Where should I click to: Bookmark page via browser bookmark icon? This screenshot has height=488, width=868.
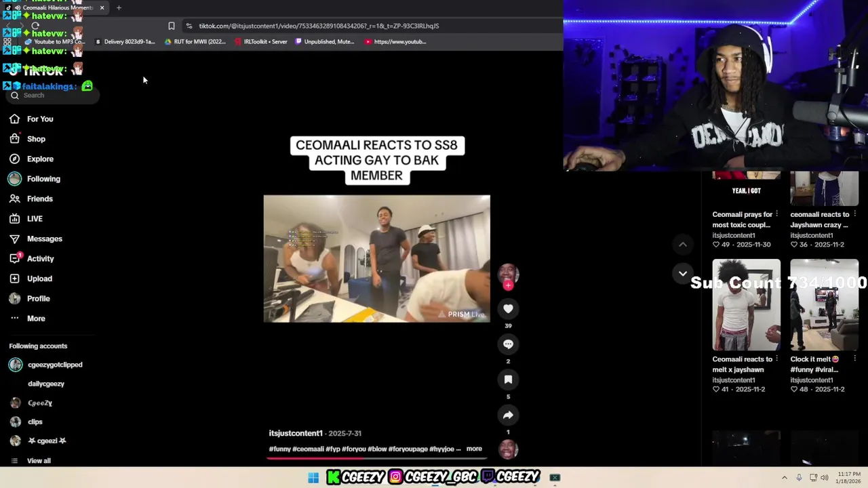coord(172,26)
